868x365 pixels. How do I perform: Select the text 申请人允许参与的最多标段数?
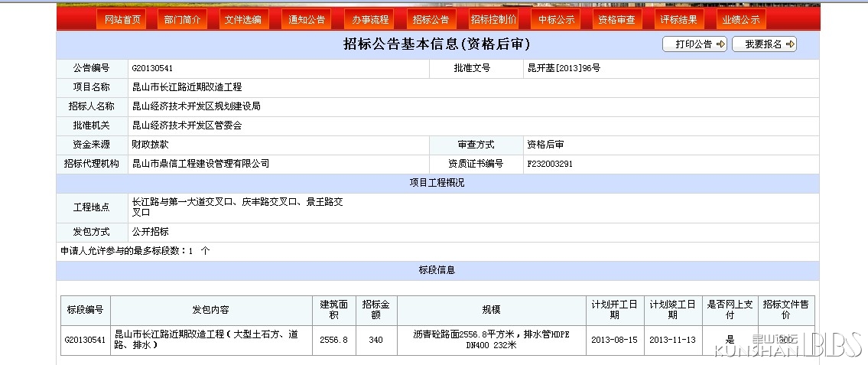120,251
